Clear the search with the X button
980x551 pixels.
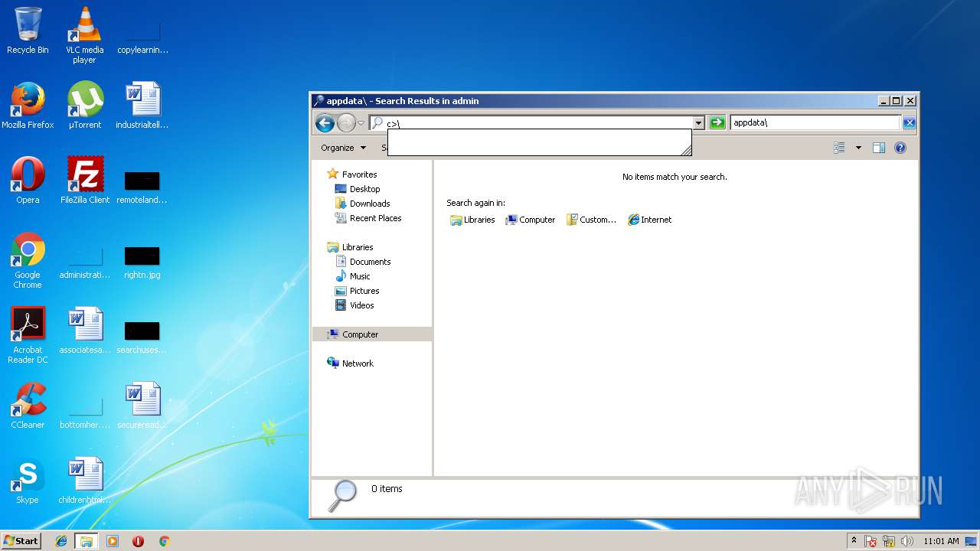909,122
